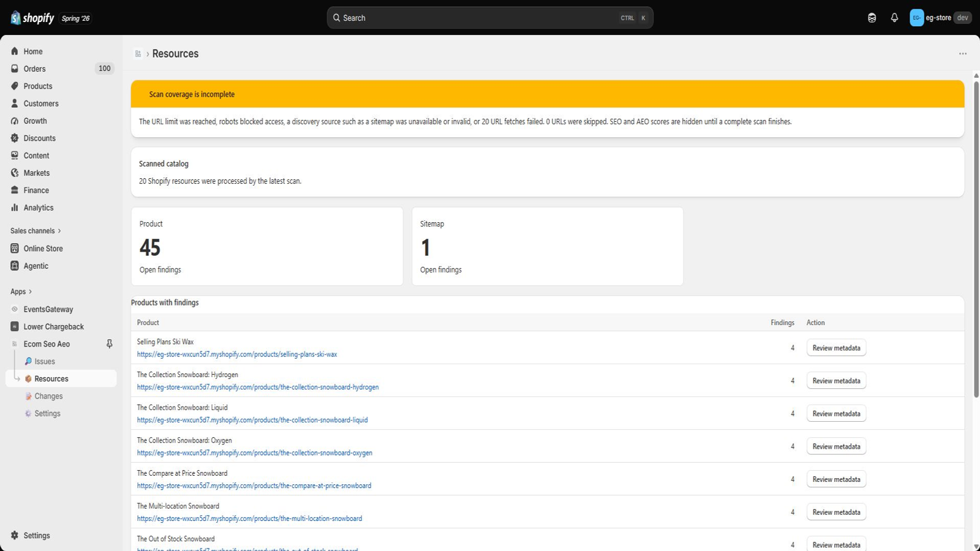Click the page vertical scrollbar
The image size is (980, 551).
(976, 239)
